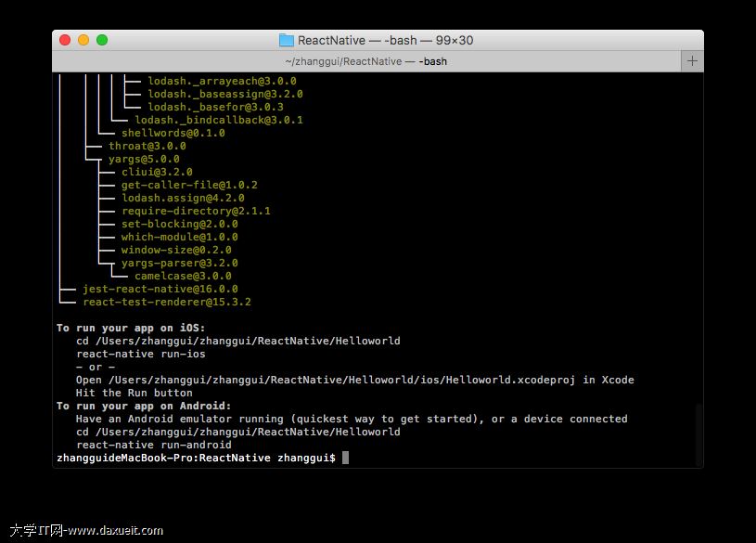Click 'To run your app on Android:' heading
The width and height of the screenshot is (756, 543).
pos(144,407)
